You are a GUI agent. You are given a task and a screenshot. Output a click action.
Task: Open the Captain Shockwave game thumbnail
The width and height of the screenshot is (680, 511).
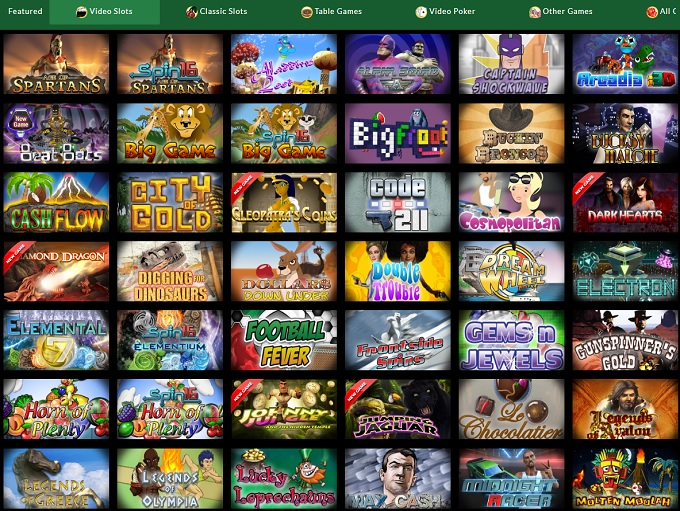coord(511,64)
